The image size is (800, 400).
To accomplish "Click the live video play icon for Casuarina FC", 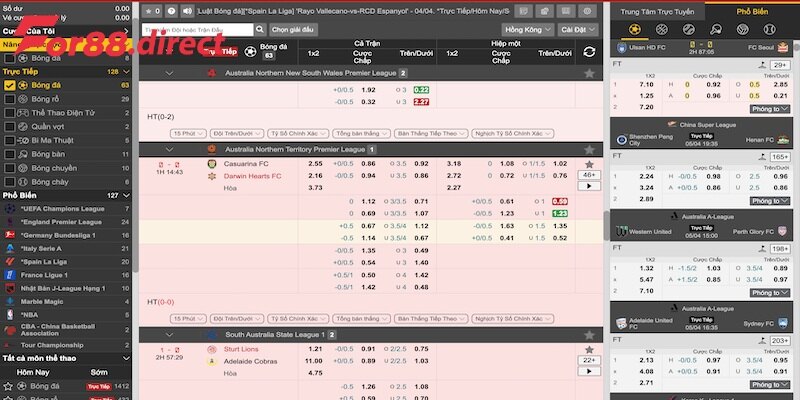I will tap(589, 187).
